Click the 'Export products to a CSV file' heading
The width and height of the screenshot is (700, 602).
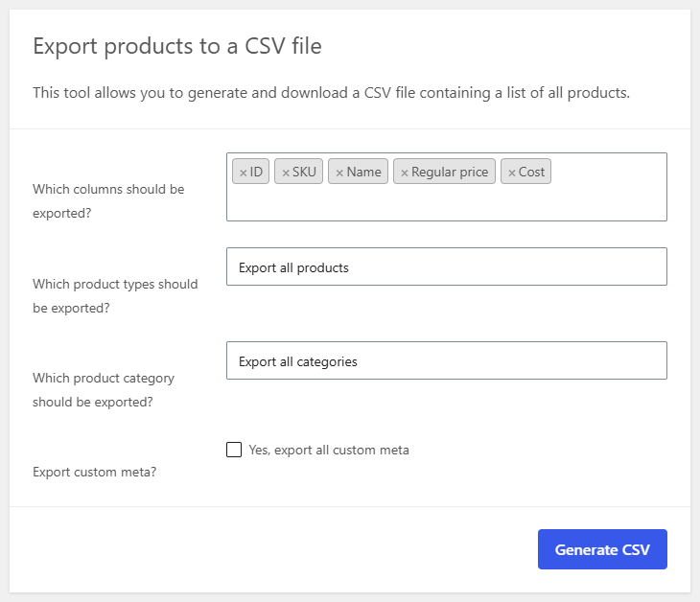coord(177,46)
